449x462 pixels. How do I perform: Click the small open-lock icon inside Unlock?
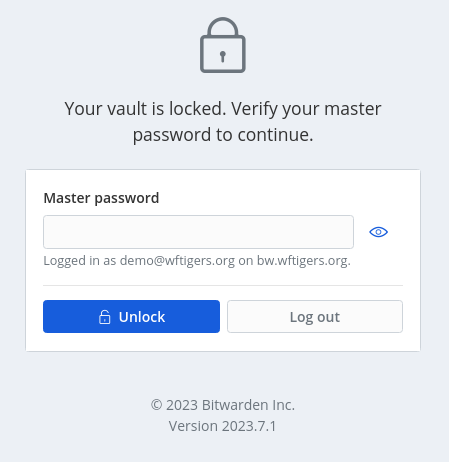point(104,317)
